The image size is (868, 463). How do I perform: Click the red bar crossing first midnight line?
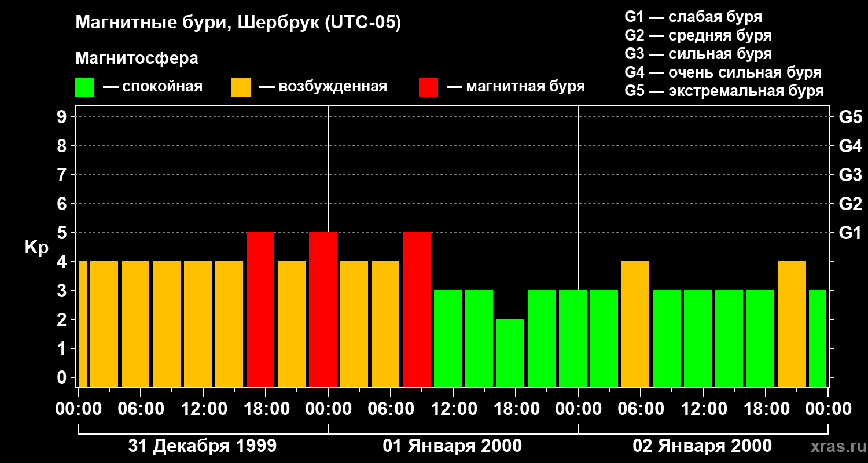(x=323, y=310)
